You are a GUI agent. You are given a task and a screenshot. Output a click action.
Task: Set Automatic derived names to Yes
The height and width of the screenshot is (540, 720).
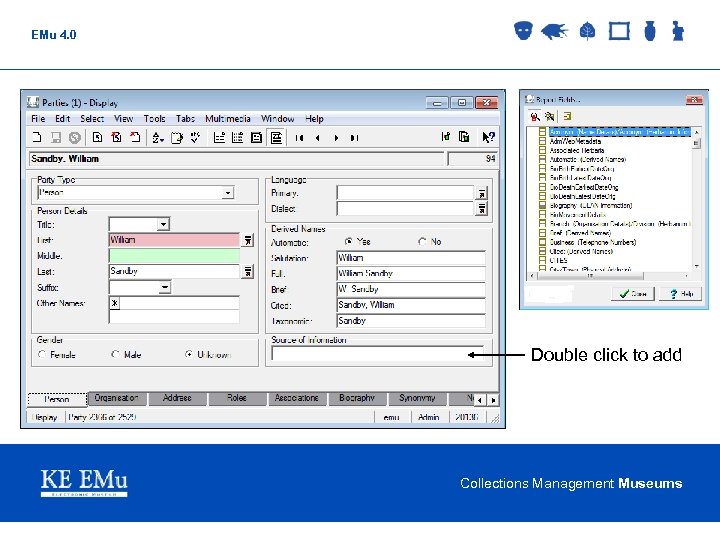click(x=349, y=242)
